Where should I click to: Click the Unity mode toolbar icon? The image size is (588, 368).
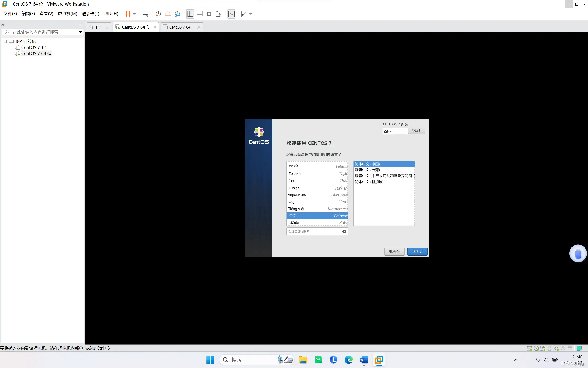[219, 14]
